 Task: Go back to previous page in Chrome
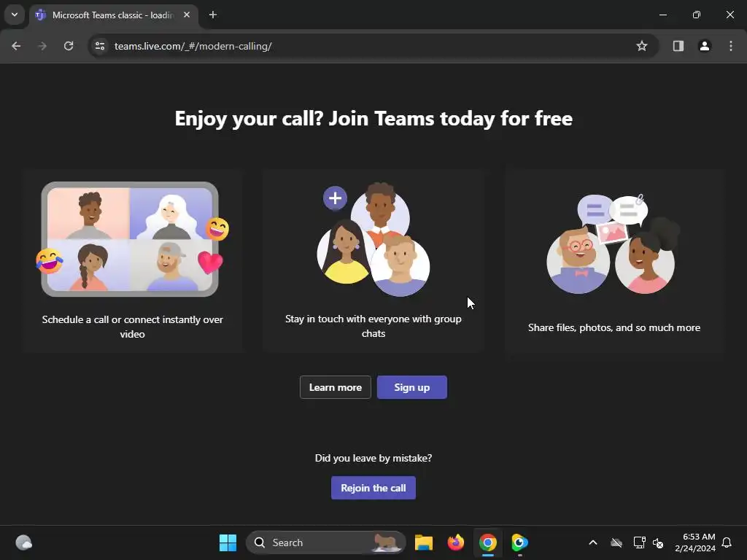pos(16,46)
